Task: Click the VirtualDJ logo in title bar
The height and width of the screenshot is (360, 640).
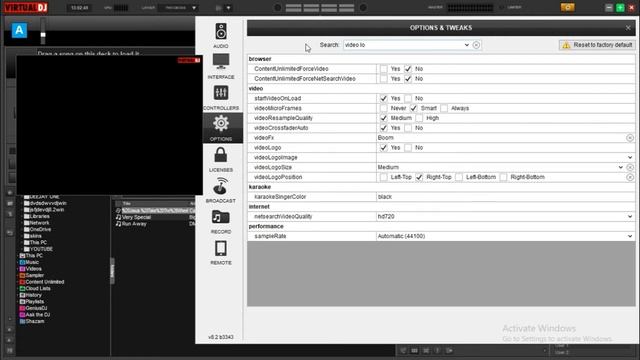Action: [26, 7]
